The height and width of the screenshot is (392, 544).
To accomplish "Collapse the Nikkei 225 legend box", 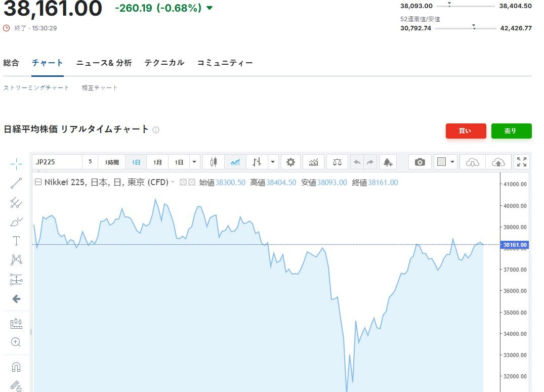I will point(38,182).
